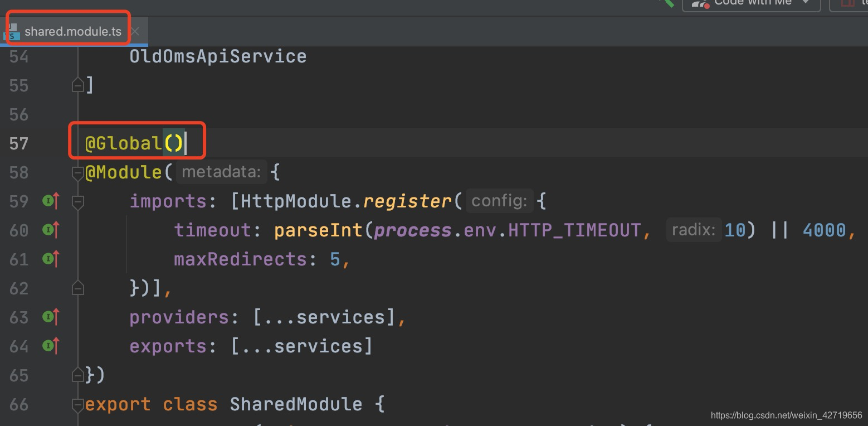This screenshot has height=426, width=868.
Task: Click services in the providers array
Action: tap(340, 317)
